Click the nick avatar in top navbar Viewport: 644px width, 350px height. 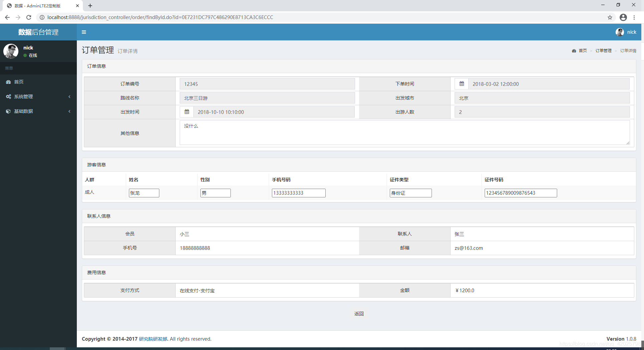tap(620, 32)
